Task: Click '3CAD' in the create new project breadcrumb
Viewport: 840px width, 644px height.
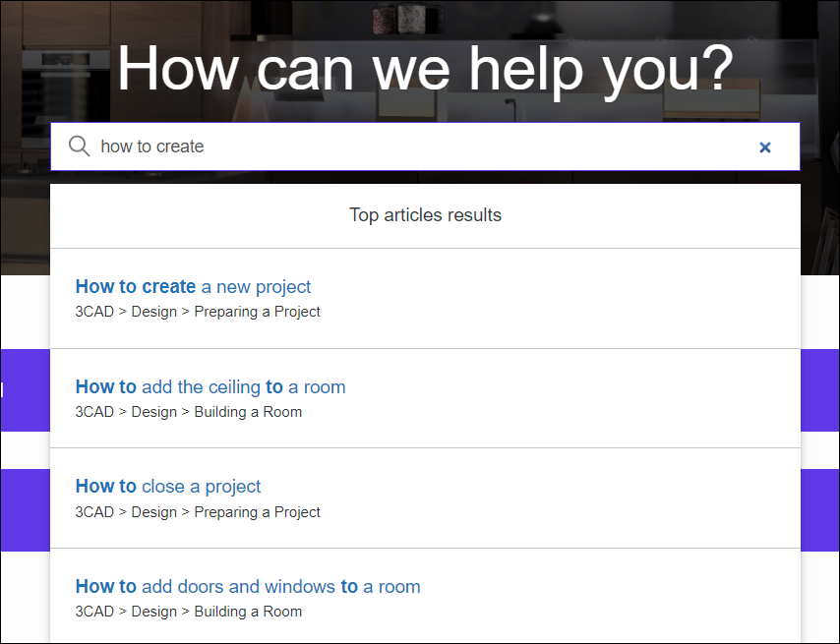Action: pos(94,312)
